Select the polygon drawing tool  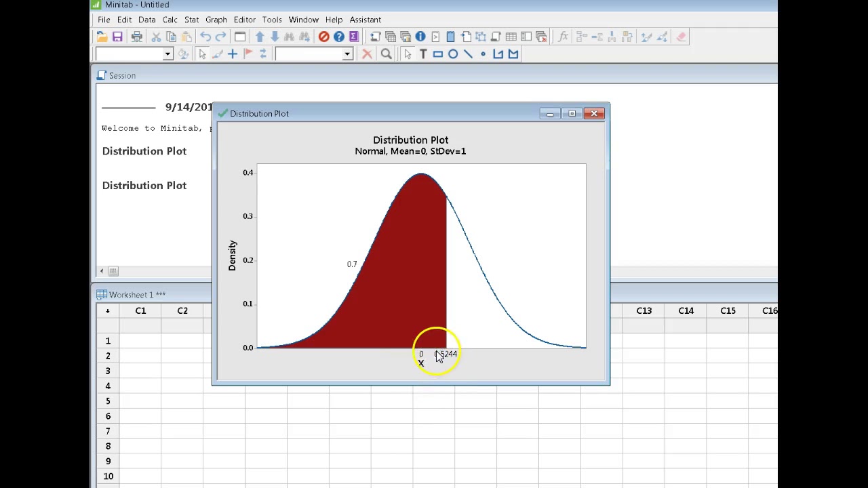513,54
